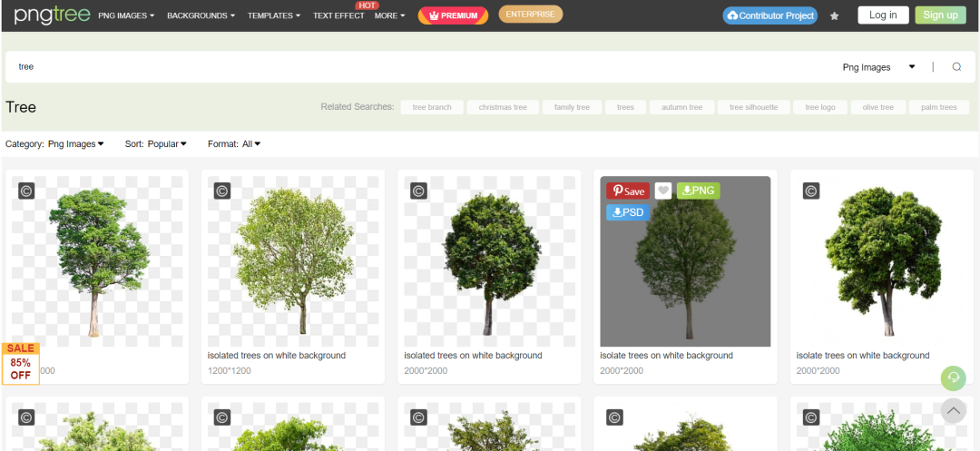
Task: Expand the TEMPLATES menu
Action: tap(274, 15)
